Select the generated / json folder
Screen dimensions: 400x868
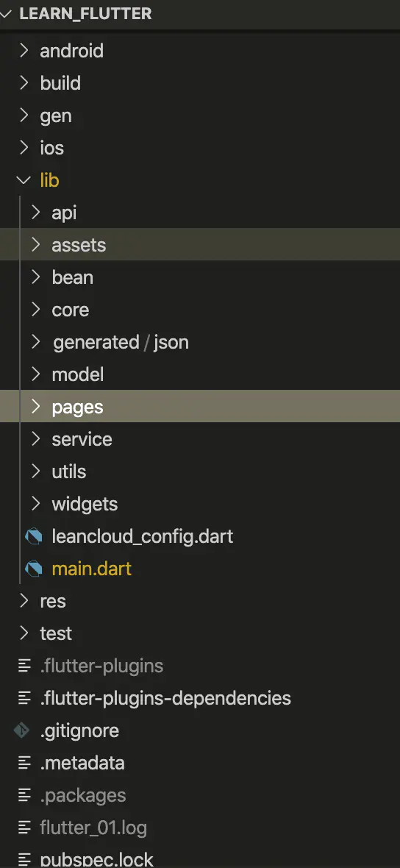[200, 342]
